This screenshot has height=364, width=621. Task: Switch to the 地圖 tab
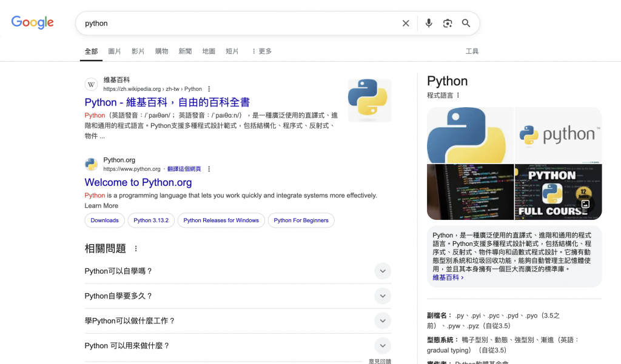point(209,51)
